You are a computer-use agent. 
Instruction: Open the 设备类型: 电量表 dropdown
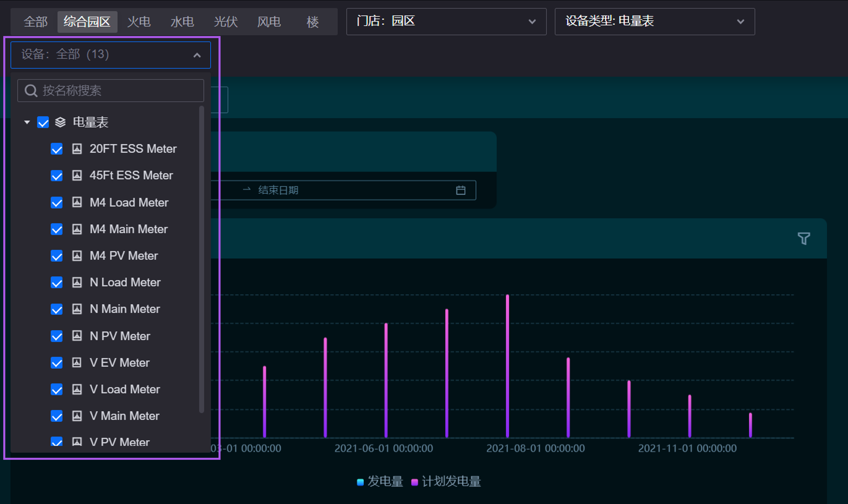tap(654, 21)
